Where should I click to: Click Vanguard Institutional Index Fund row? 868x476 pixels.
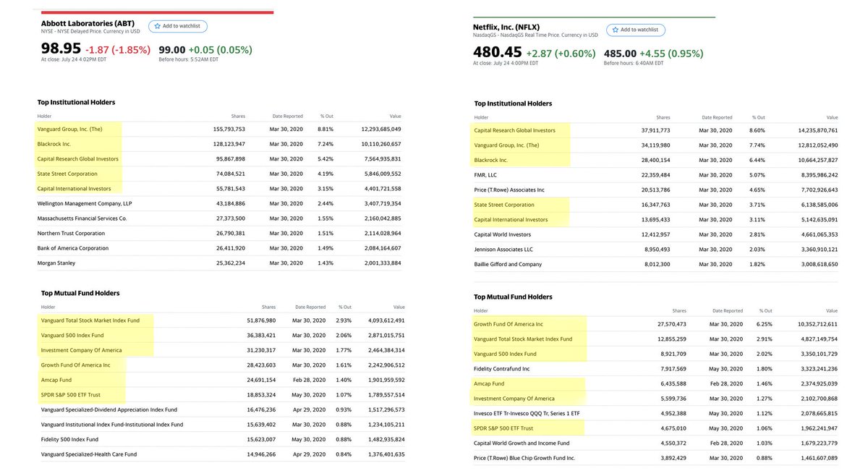[223, 425]
